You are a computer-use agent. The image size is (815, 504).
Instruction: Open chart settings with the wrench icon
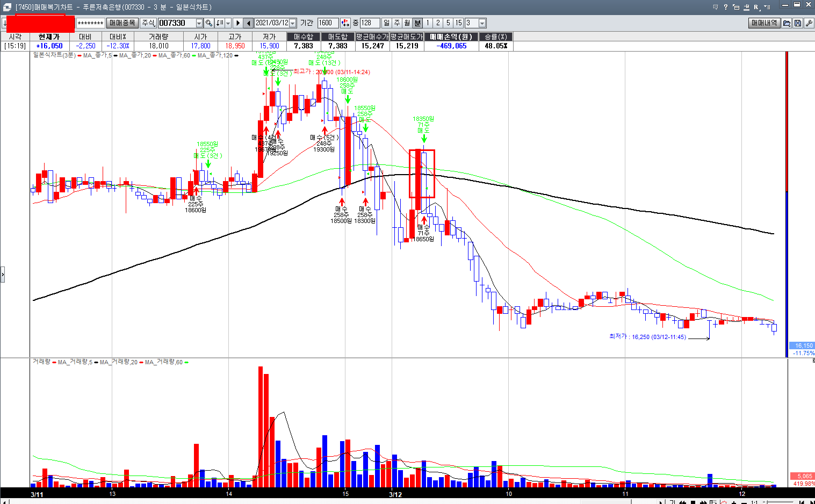click(809, 23)
